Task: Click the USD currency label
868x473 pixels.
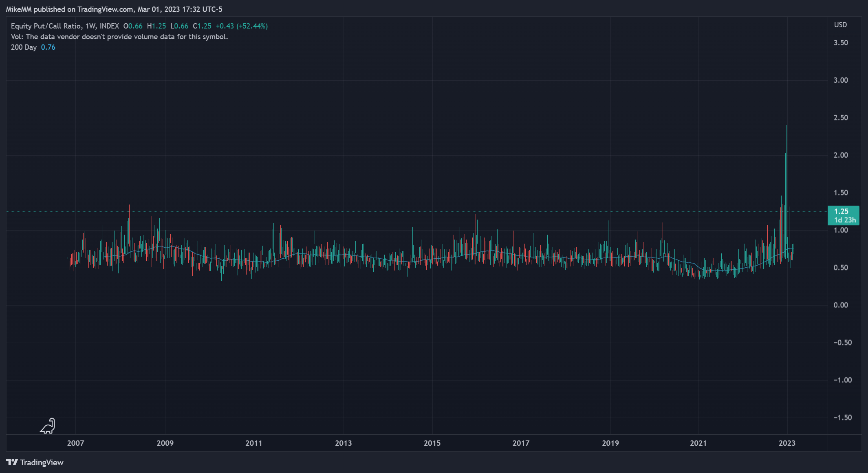Action: point(840,25)
